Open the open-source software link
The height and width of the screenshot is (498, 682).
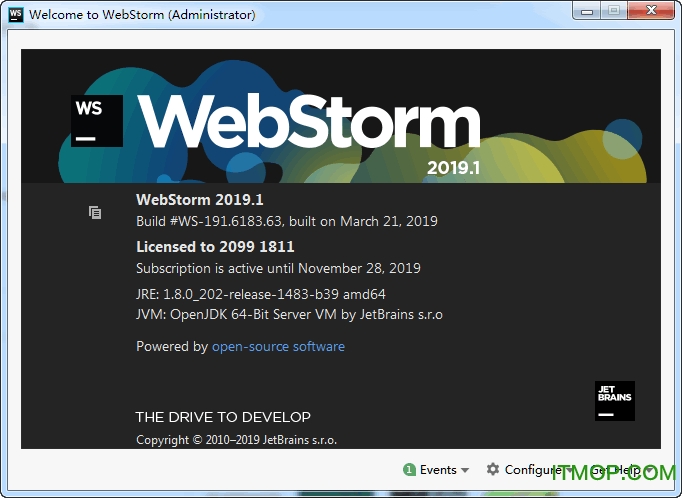[x=278, y=346]
